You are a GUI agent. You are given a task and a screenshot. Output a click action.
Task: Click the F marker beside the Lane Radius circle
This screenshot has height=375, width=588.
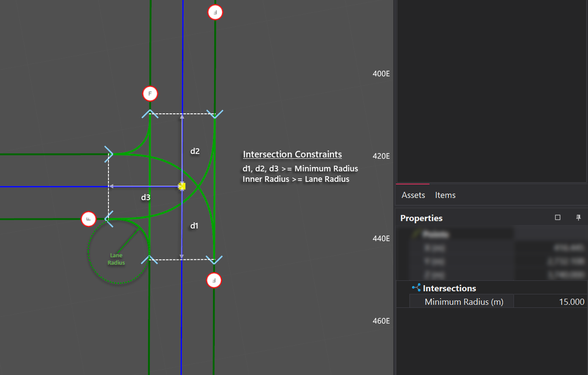[x=88, y=219]
